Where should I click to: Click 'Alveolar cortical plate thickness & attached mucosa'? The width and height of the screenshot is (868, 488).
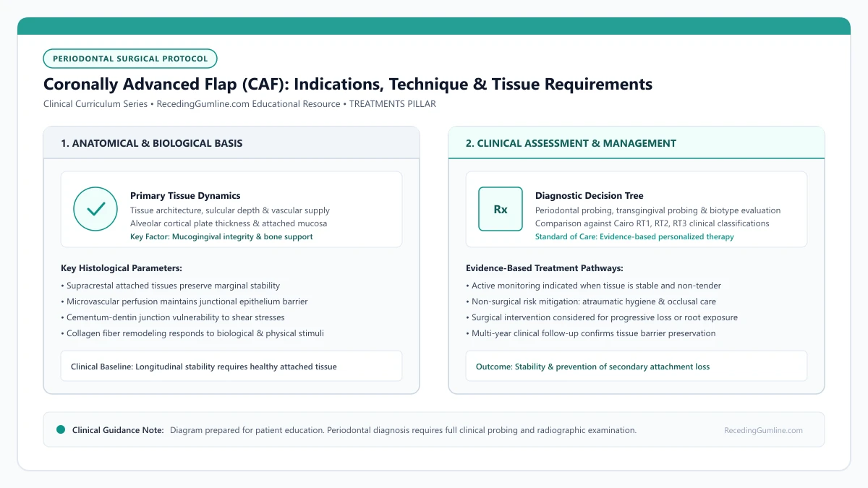pyautogui.click(x=228, y=223)
